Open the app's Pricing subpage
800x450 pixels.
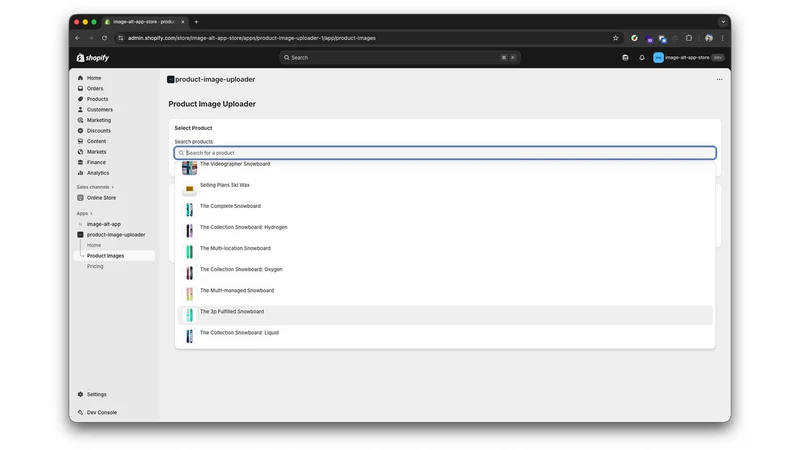95,266
